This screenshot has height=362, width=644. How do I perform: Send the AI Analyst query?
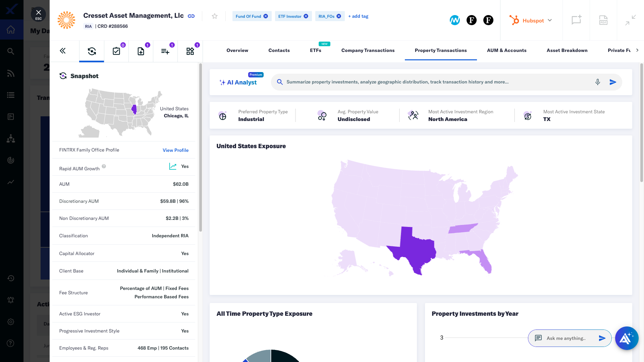click(x=613, y=82)
